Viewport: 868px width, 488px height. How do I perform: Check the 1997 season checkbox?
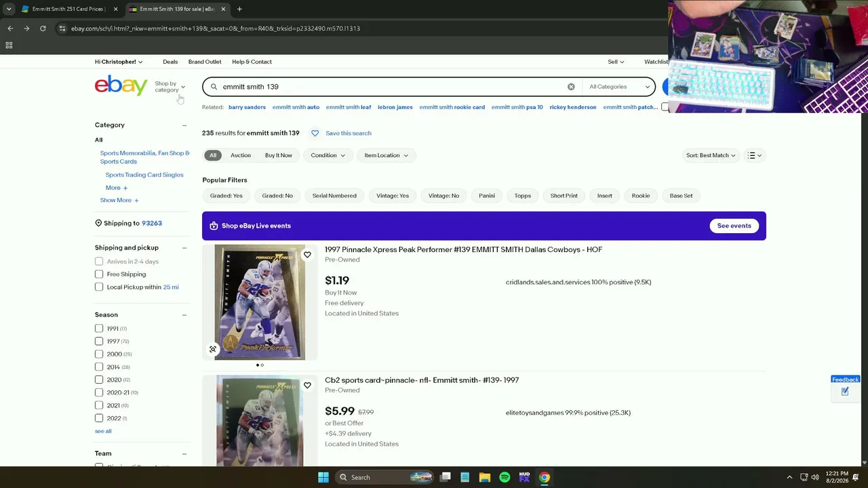coord(99,342)
